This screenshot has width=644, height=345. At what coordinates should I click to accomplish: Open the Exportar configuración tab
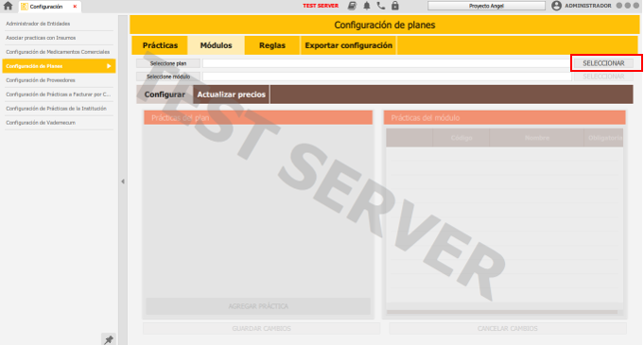[x=348, y=45]
